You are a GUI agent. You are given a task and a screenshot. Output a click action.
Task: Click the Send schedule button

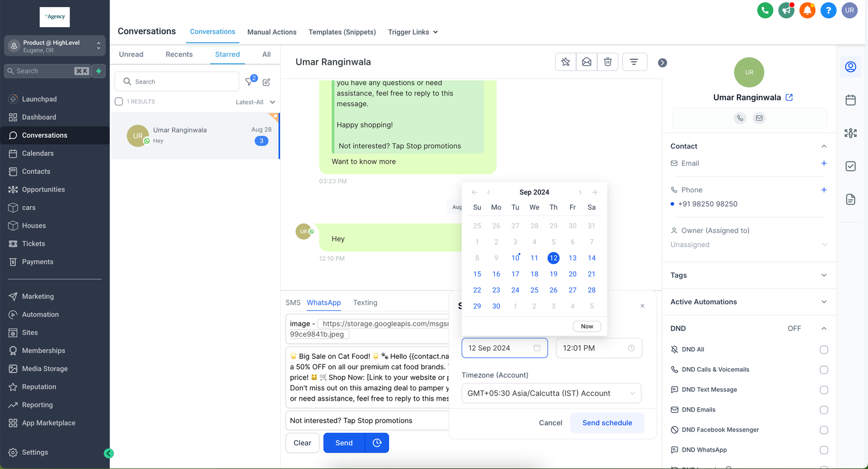[x=607, y=423]
